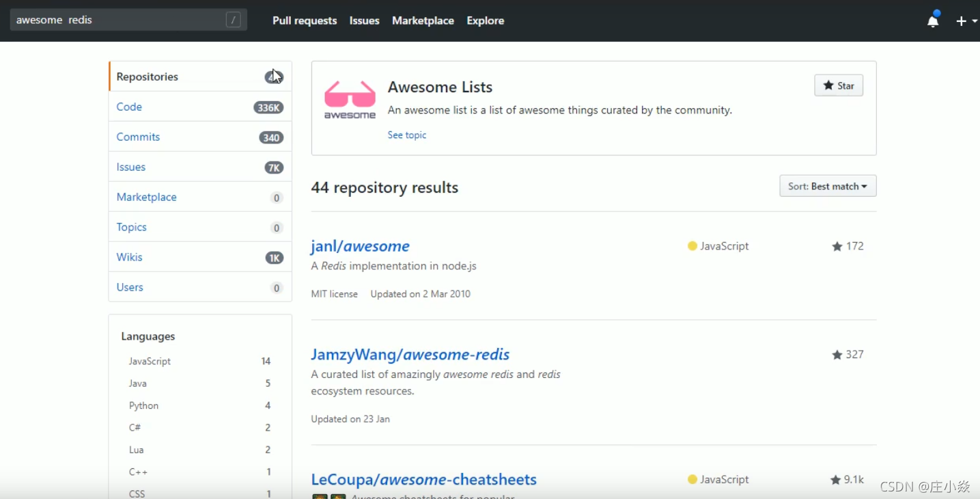Focus the search field containing awesome redis
The image size is (980, 499).
[x=128, y=20]
